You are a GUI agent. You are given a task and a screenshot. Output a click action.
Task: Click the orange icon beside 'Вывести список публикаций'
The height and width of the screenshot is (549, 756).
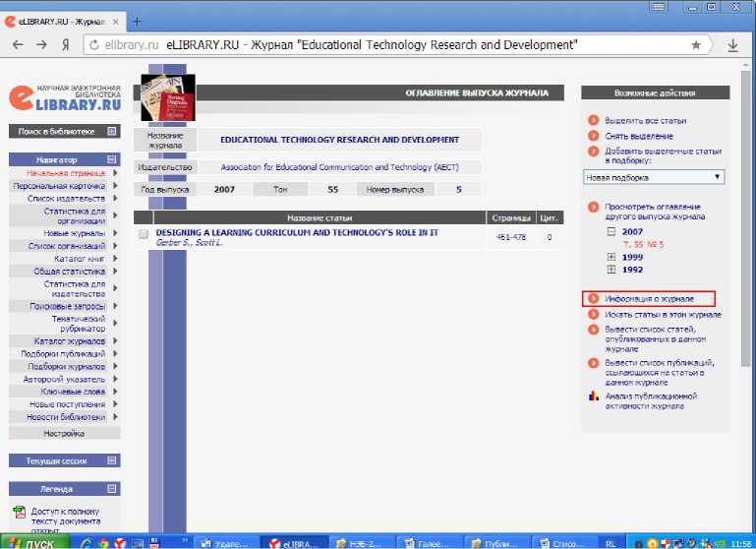(x=593, y=363)
